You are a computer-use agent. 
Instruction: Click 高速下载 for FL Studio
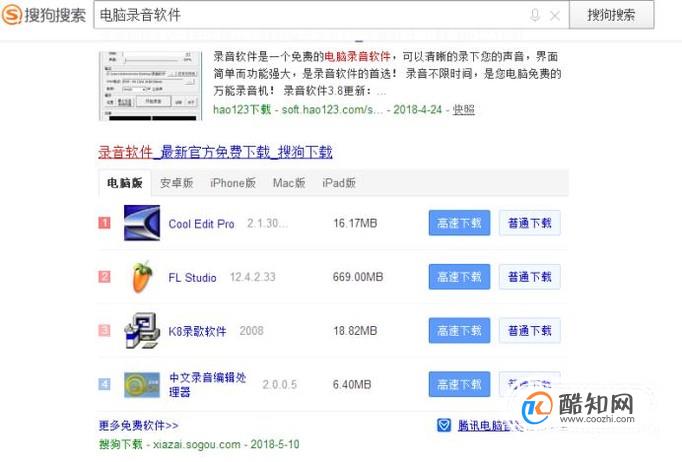coord(459,277)
